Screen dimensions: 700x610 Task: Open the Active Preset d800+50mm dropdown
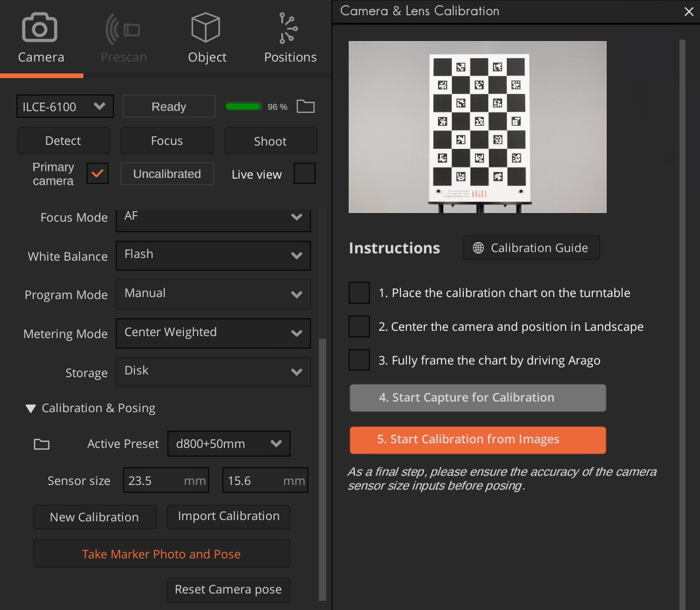click(x=228, y=444)
